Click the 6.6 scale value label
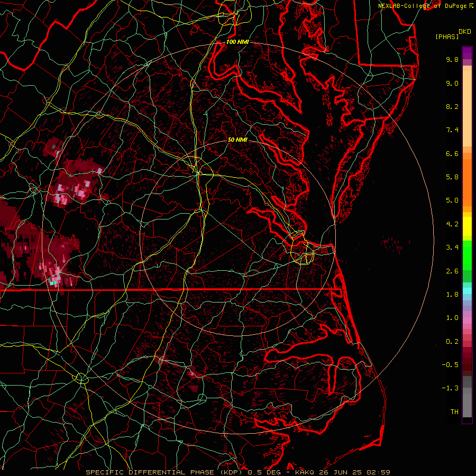 pos(452,153)
